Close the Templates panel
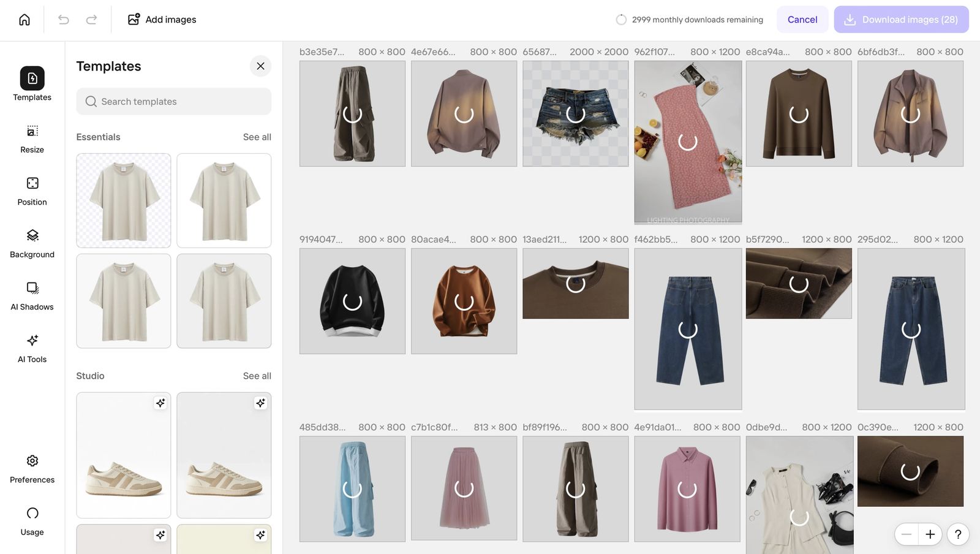980x554 pixels. (x=260, y=66)
